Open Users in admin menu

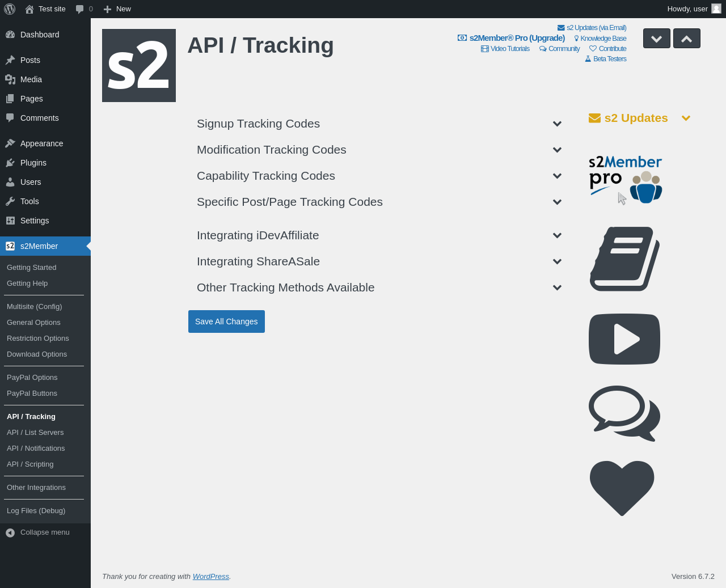45,182
